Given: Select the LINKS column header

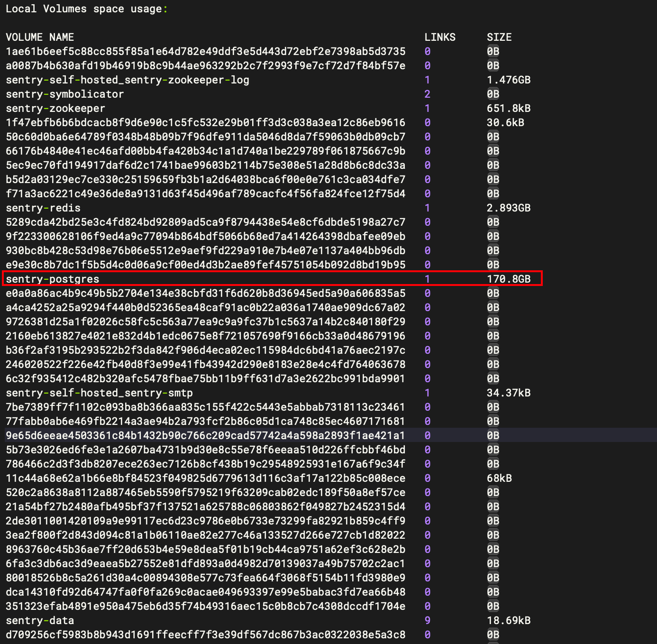Looking at the screenshot, I should coord(440,37).
